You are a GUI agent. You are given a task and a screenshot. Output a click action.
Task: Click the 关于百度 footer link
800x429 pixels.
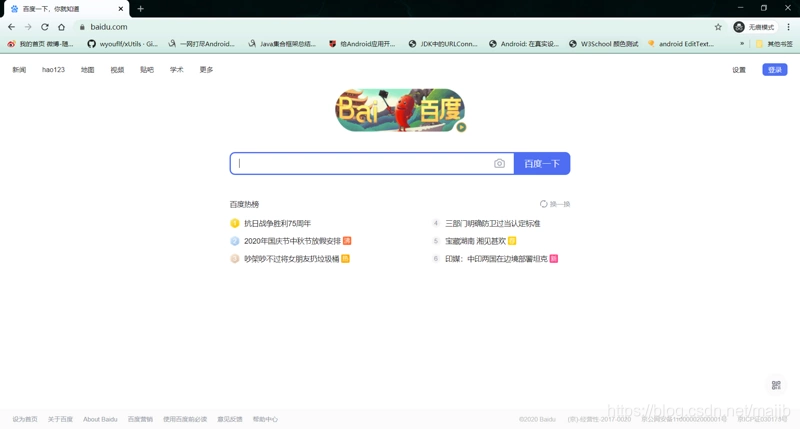click(x=60, y=419)
